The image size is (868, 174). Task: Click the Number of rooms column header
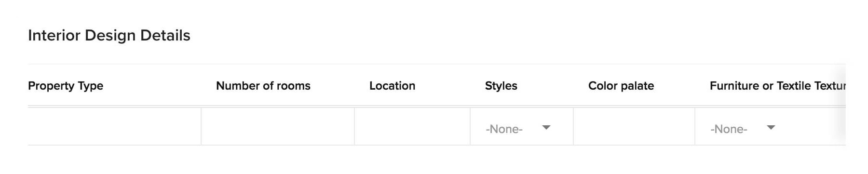[x=263, y=86]
